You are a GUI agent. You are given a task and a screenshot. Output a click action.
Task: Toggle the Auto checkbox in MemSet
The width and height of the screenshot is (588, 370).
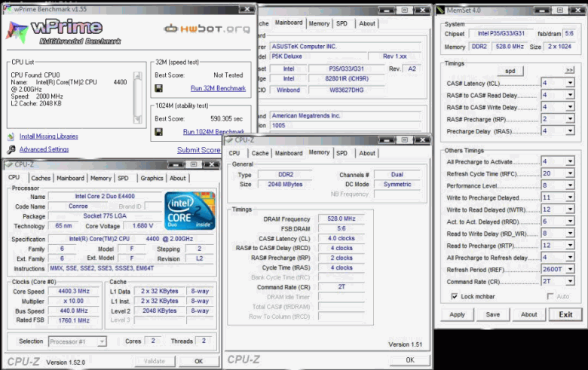[x=550, y=296]
